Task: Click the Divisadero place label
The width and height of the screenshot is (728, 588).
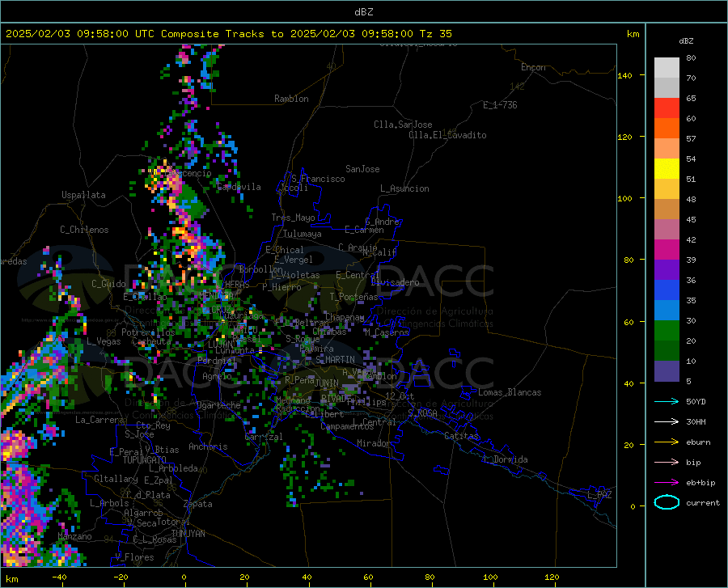Action: 395,282
